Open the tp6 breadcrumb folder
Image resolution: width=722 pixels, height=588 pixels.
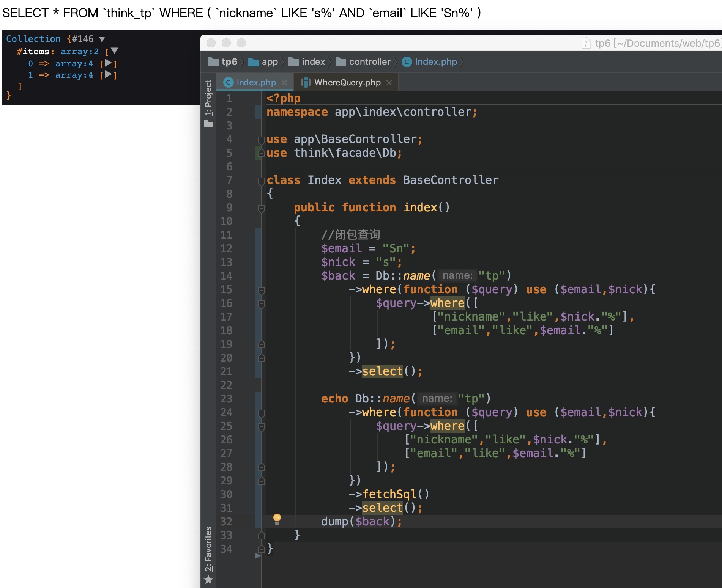pos(223,62)
